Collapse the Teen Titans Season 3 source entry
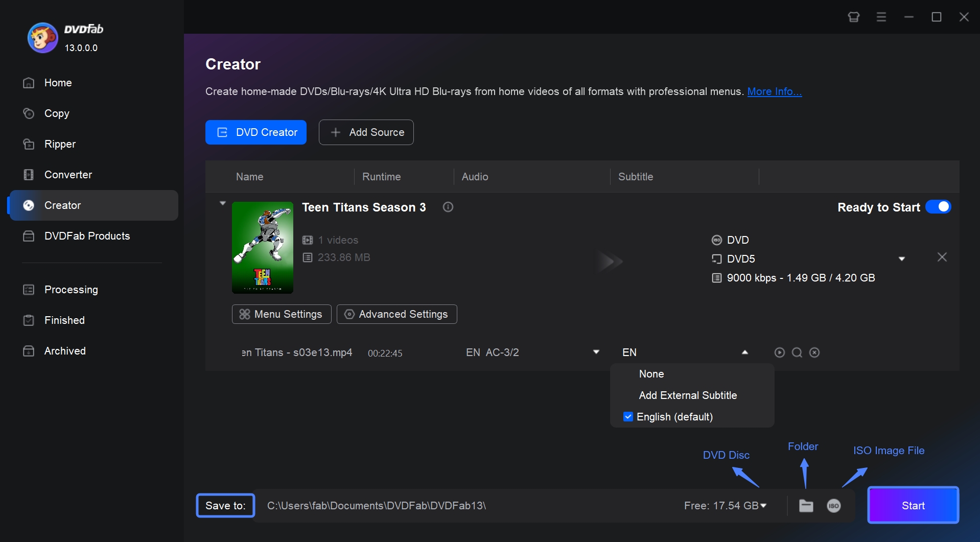980x542 pixels. tap(222, 203)
